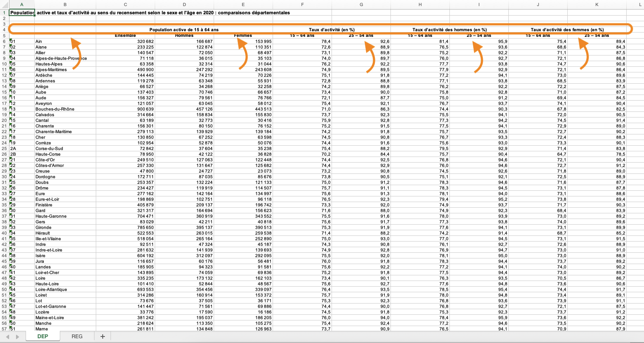Screen dimensions: 644x343
Task: Click the select-all corner triangle
Action: [x=4, y=4]
